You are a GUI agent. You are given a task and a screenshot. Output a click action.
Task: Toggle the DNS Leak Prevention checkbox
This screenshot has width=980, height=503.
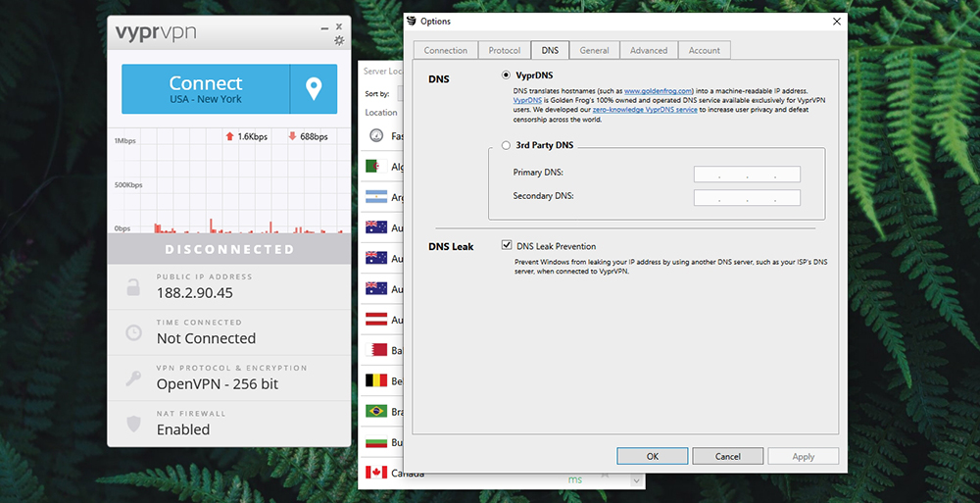click(507, 245)
